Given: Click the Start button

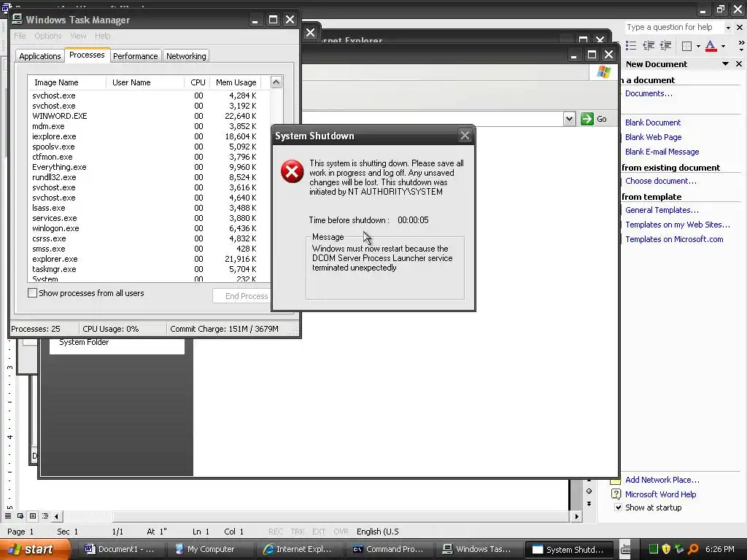Looking at the screenshot, I should pyautogui.click(x=34, y=550).
